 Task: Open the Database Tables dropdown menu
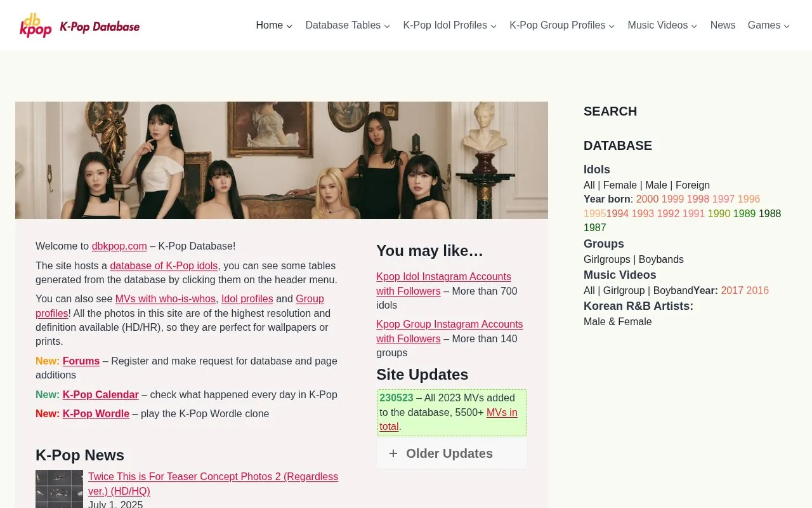348,25
